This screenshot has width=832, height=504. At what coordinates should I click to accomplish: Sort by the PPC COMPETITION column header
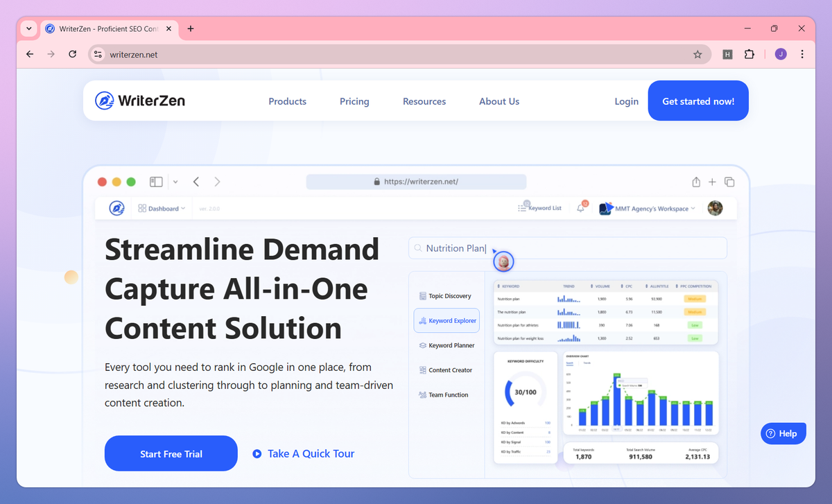click(x=694, y=286)
